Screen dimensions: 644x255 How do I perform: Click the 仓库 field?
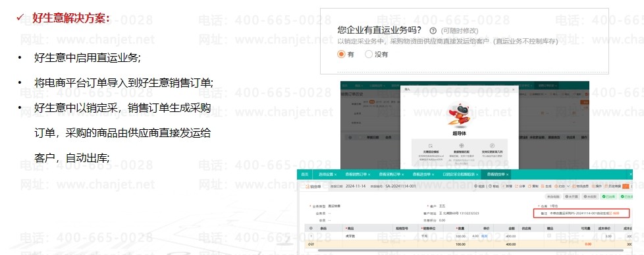pos(554,206)
